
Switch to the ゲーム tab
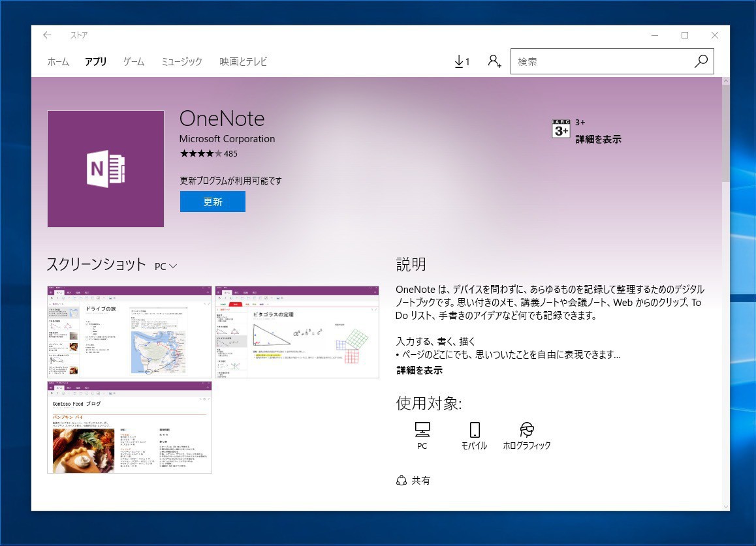click(x=134, y=62)
